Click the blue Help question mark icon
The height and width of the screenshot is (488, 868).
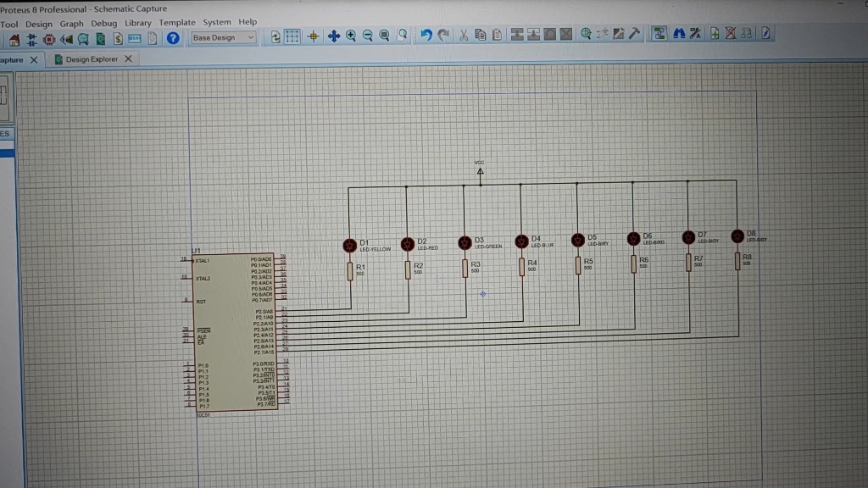pos(173,38)
